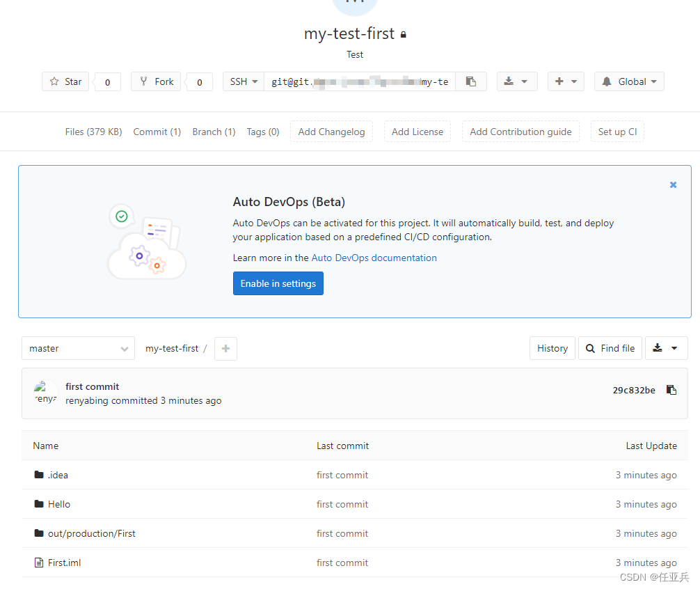Open Files (379 KB) tab
The image size is (700, 589).
pyautogui.click(x=93, y=132)
